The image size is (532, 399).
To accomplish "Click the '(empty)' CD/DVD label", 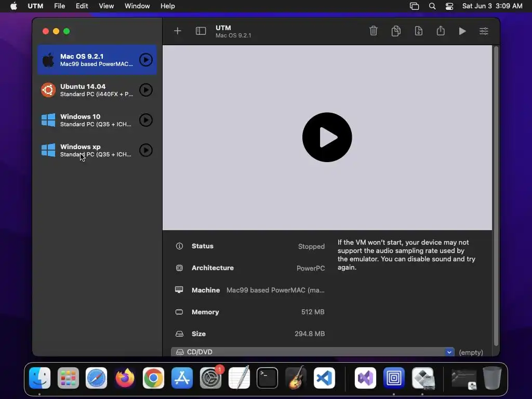I will pos(471,352).
